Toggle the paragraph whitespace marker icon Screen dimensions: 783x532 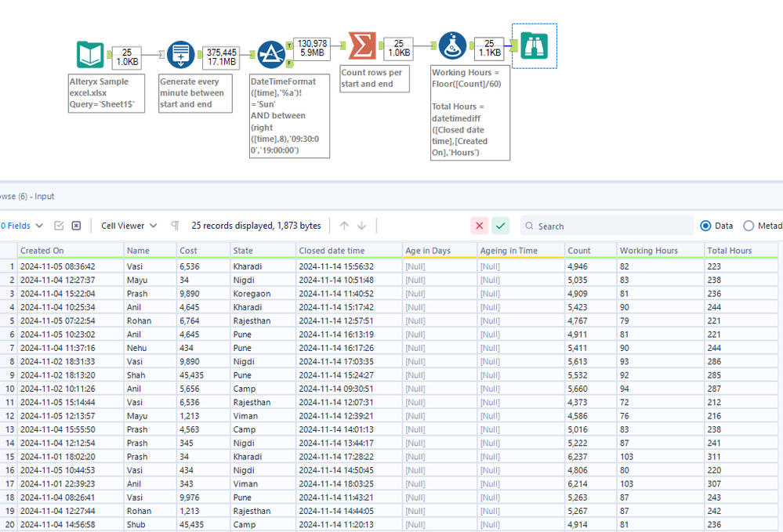pyautogui.click(x=175, y=226)
